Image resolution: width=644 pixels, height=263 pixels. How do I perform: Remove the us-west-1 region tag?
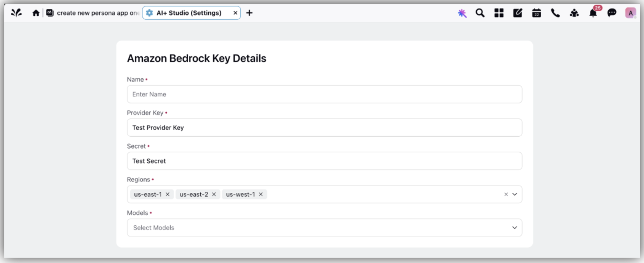261,194
